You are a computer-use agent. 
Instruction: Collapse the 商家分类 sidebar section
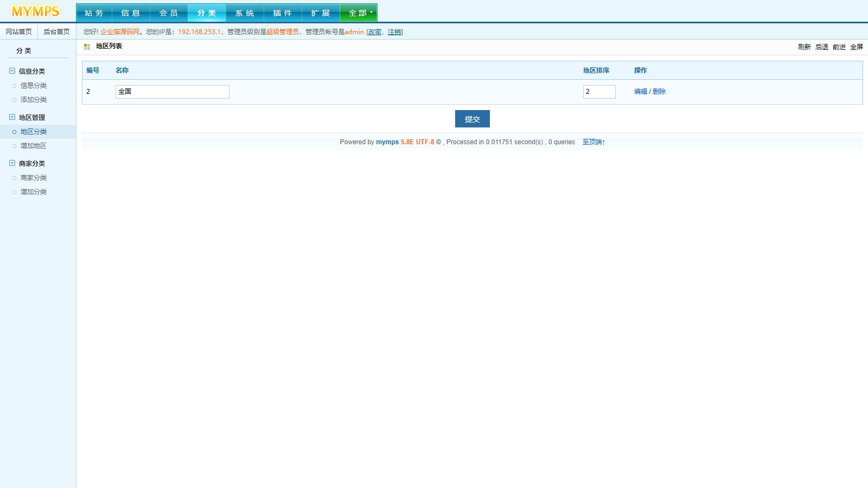[12, 163]
